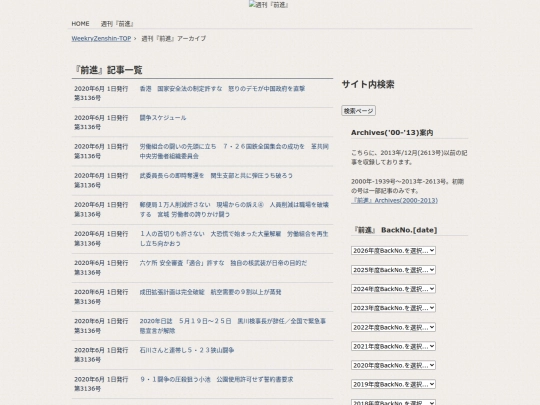Click the date beside the 香港 article

101,89
